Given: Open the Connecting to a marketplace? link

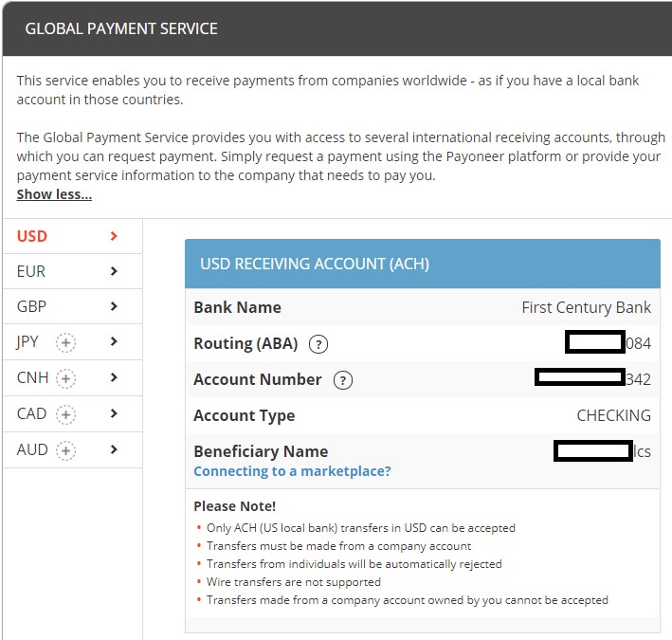Looking at the screenshot, I should [x=292, y=471].
